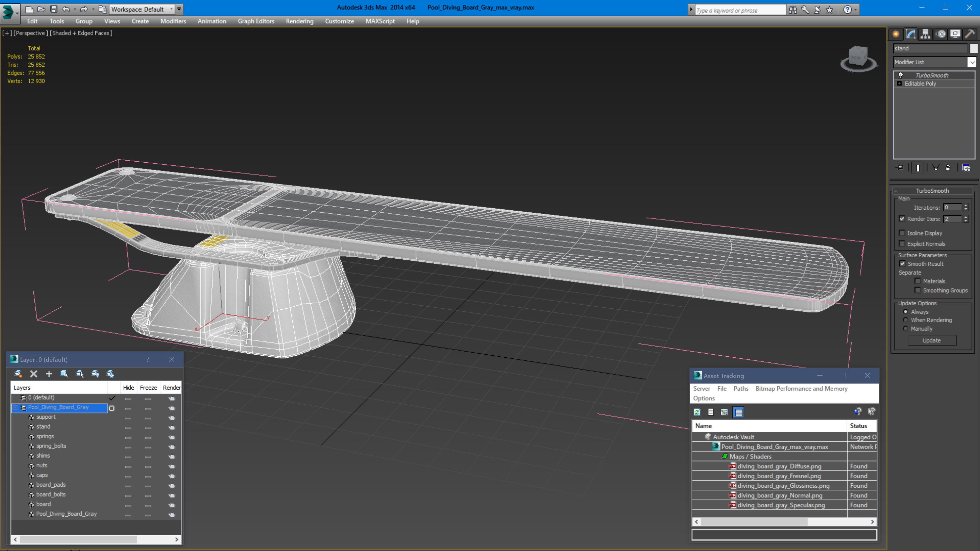The height and width of the screenshot is (551, 980).
Task: Open the Rendering menu
Action: 299,21
